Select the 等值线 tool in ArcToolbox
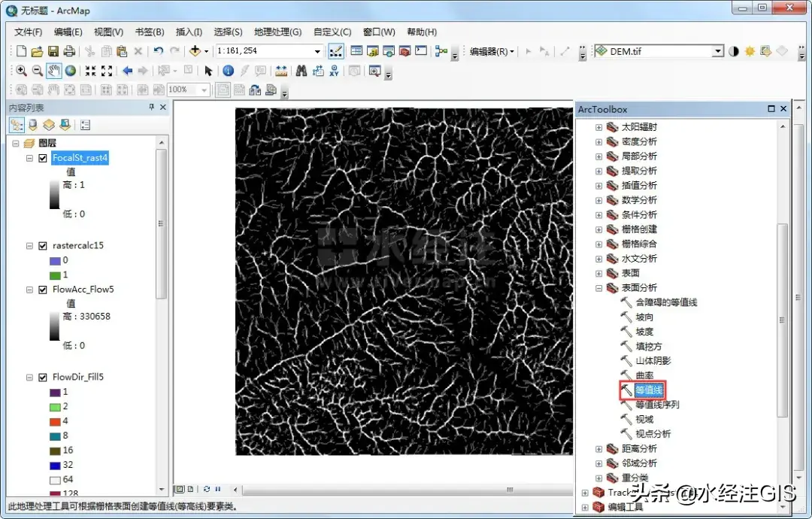 pos(648,390)
